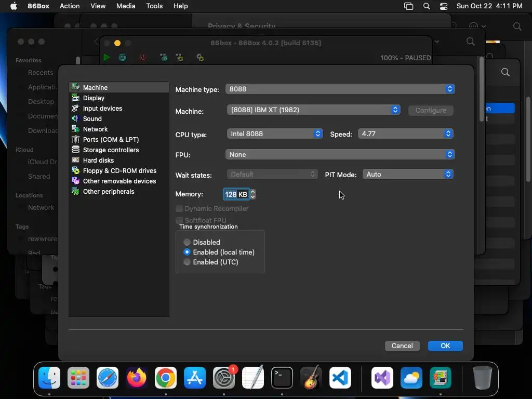Click the red power icon in 86Box toolbar
Viewport: 532px width, 399px height.
click(x=143, y=58)
